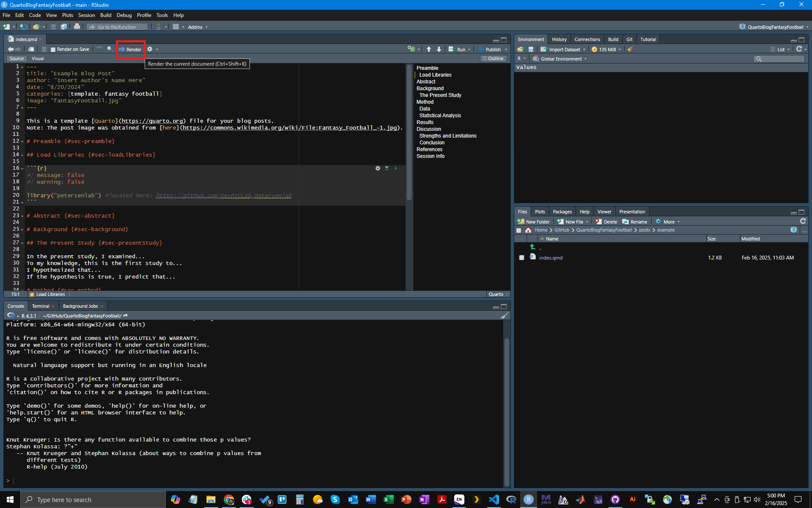Viewport: 812px width, 508px height.
Task: Check the index.qmd file checkbox
Action: coord(521,257)
